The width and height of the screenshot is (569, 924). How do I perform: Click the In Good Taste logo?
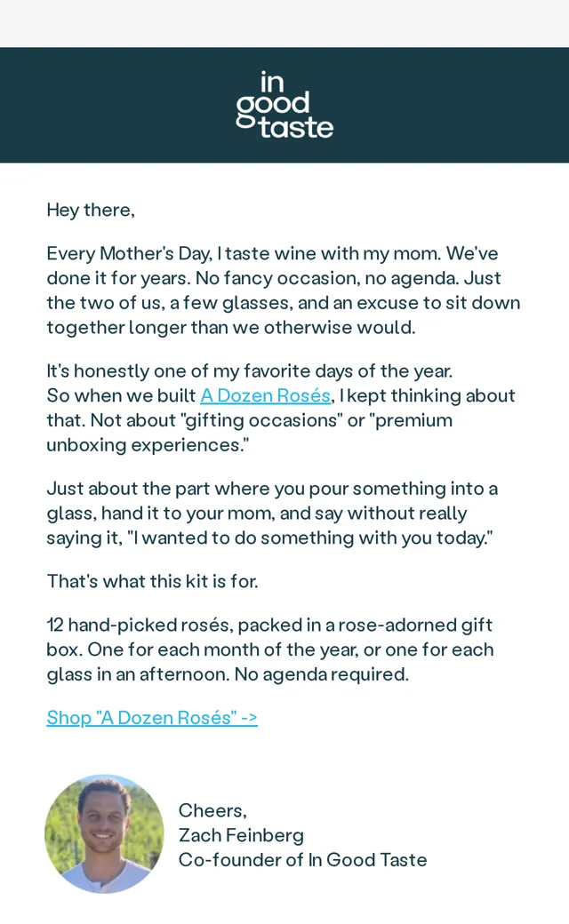(284, 105)
